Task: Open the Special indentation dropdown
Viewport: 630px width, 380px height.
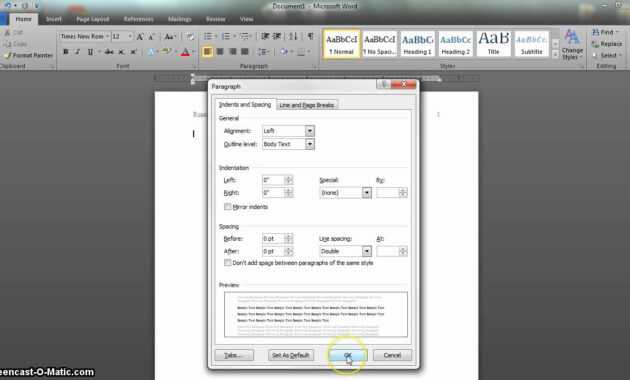Action: pyautogui.click(x=366, y=193)
